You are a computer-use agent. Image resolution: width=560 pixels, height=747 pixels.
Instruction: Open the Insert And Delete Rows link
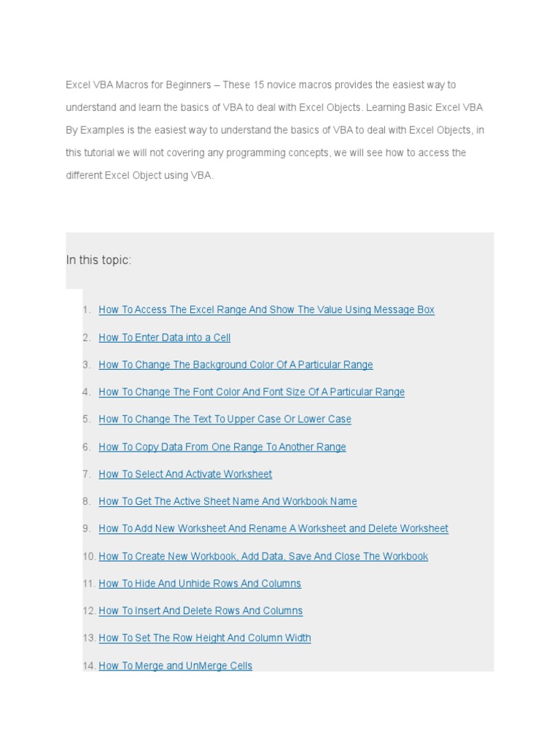point(201,611)
